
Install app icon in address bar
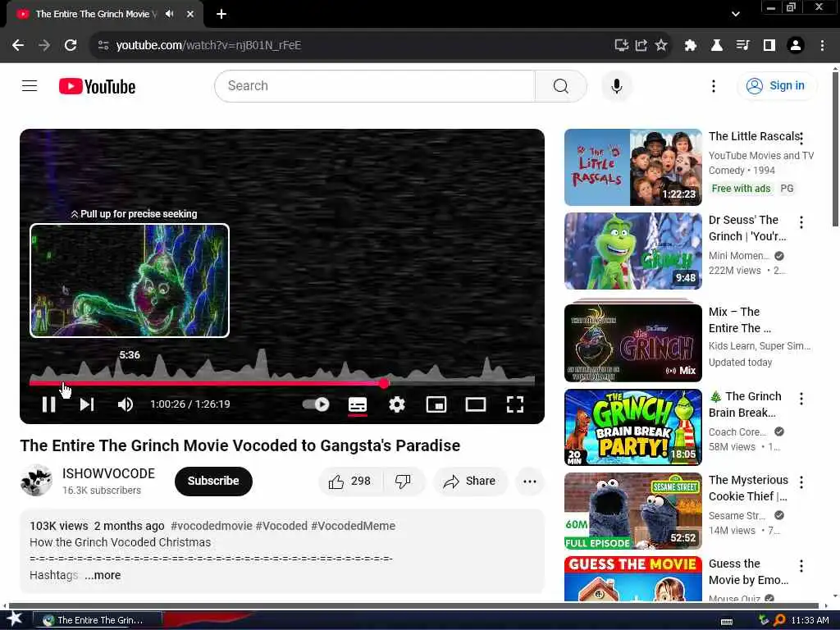pos(621,46)
